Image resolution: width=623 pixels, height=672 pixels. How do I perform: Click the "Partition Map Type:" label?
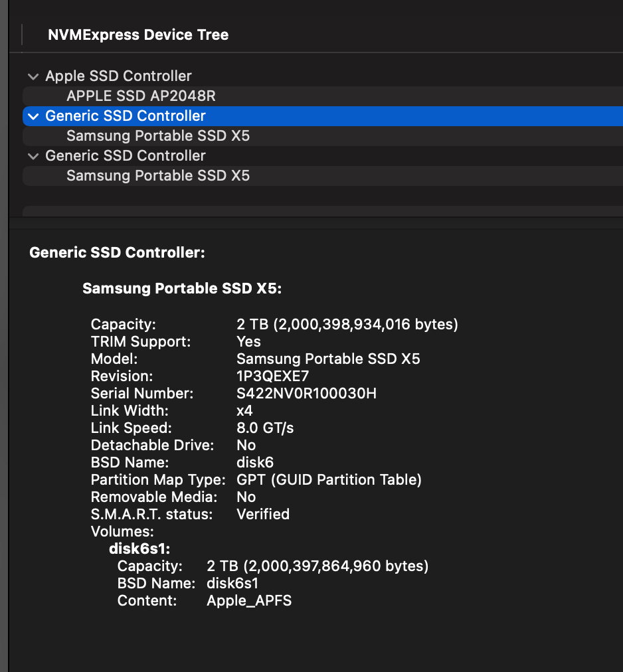[x=158, y=479]
